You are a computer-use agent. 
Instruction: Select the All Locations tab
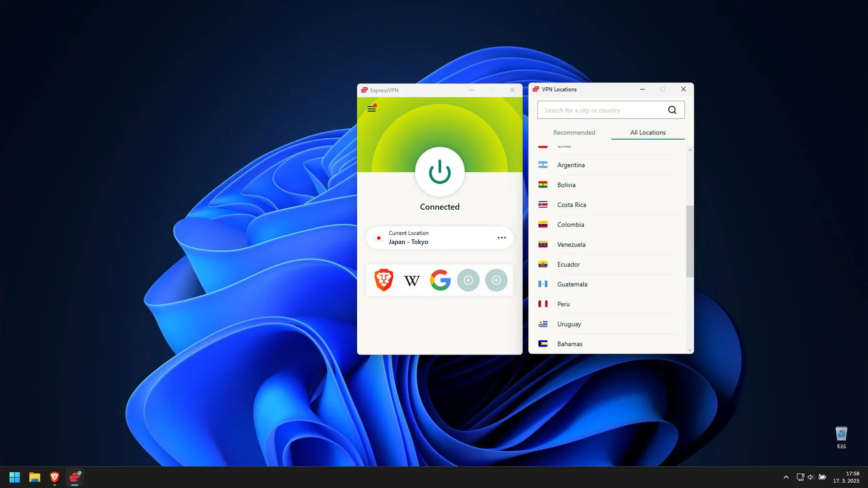click(x=647, y=132)
